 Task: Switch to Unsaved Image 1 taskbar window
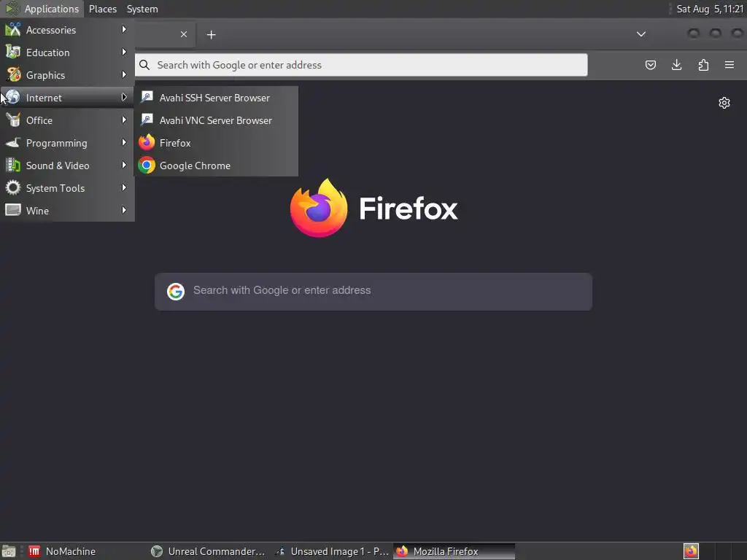pos(332,551)
